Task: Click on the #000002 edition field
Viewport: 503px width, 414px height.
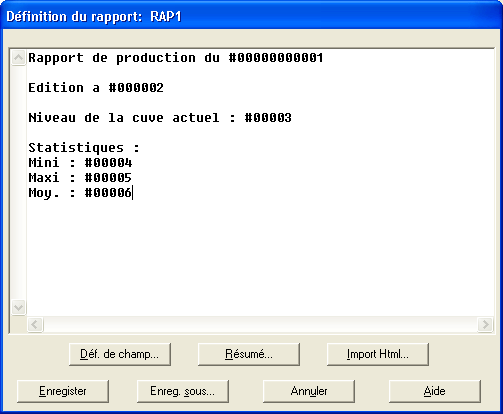Action: pos(136,88)
